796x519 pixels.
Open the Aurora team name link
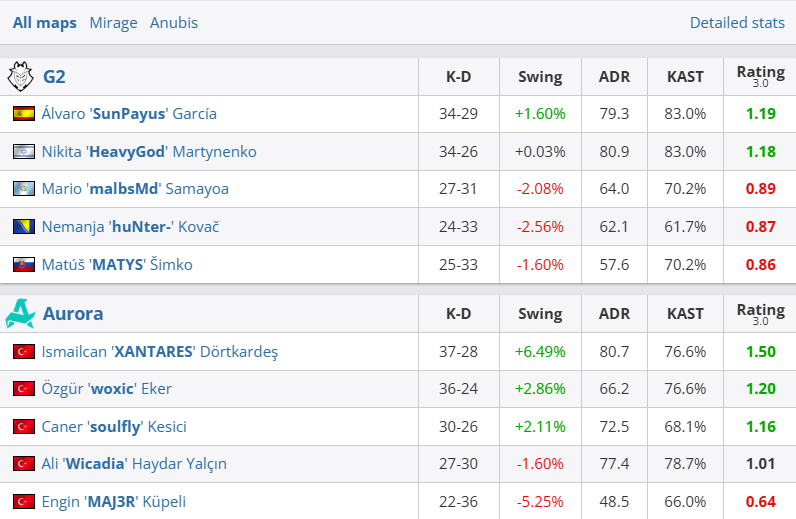click(x=73, y=314)
